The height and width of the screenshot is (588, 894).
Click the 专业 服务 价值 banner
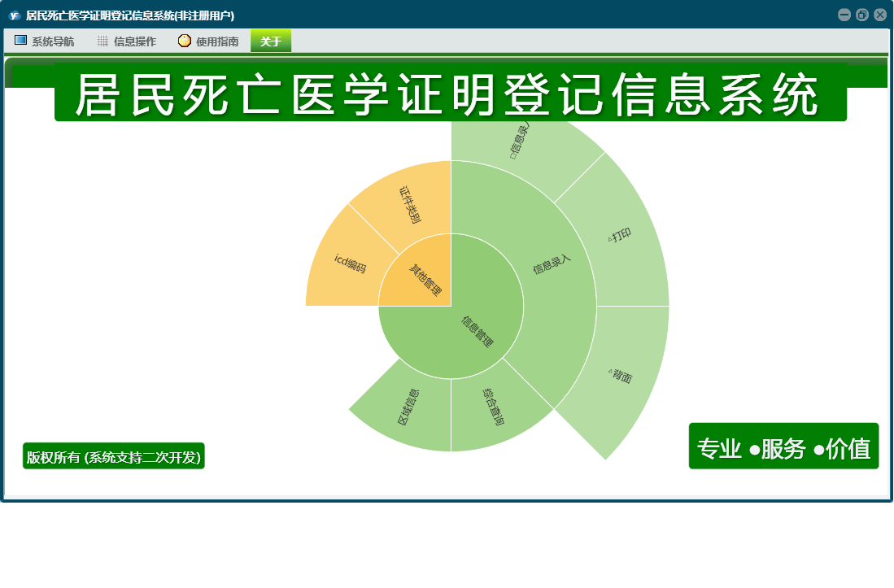pyautogui.click(x=783, y=446)
